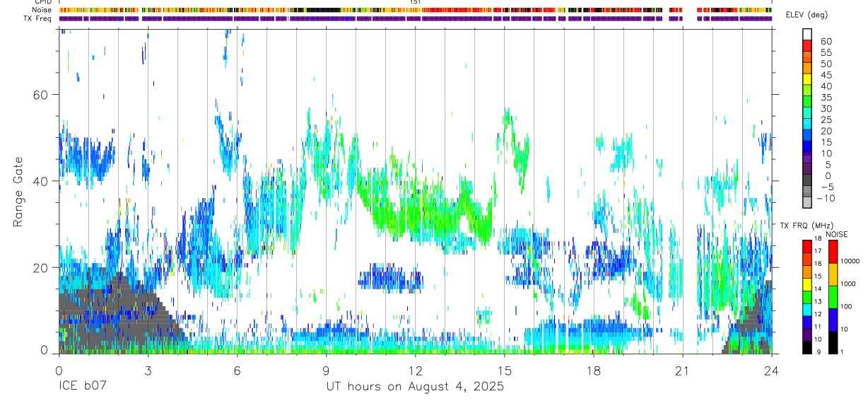This screenshot has height=401, width=868.
Task: Click the yellow TX FRQ segment between 14 and 15
Action: click(x=807, y=284)
